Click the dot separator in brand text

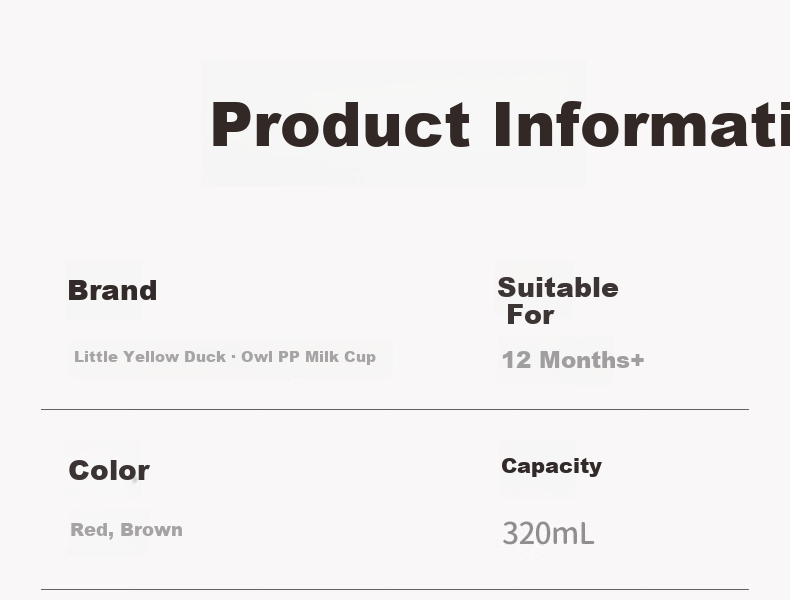coord(233,357)
